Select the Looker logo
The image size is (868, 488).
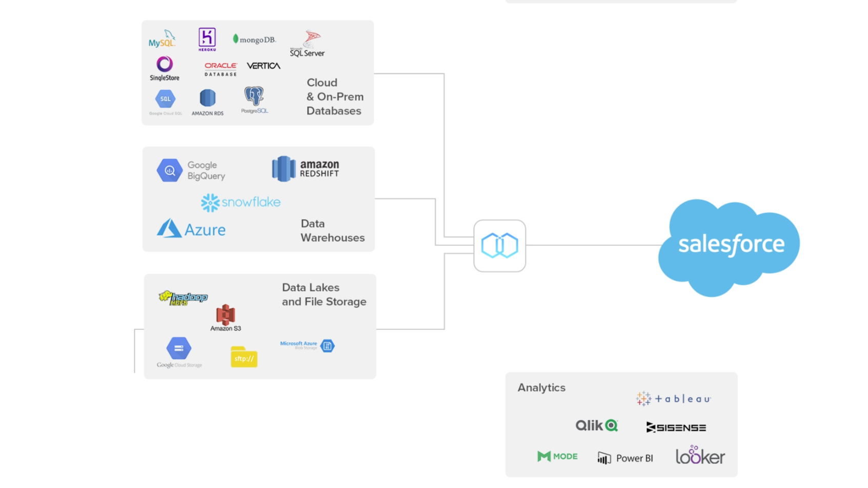pos(699,456)
